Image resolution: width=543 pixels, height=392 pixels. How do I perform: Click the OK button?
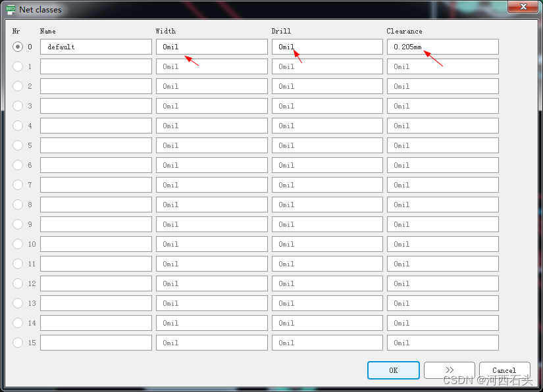[393, 370]
